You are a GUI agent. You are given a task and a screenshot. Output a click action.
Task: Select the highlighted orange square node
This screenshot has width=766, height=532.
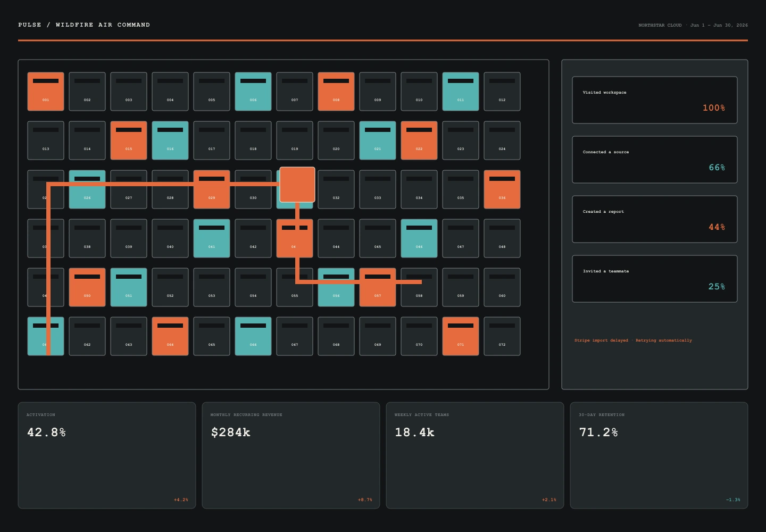tap(297, 185)
